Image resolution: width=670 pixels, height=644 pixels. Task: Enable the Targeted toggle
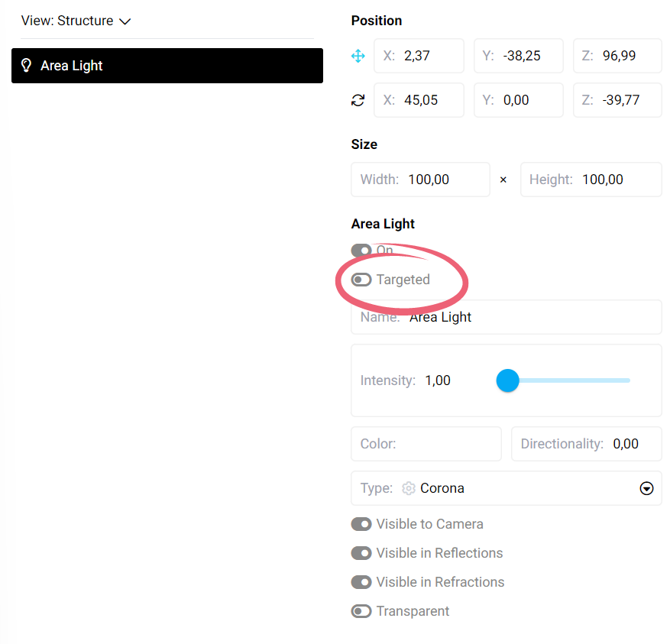361,280
